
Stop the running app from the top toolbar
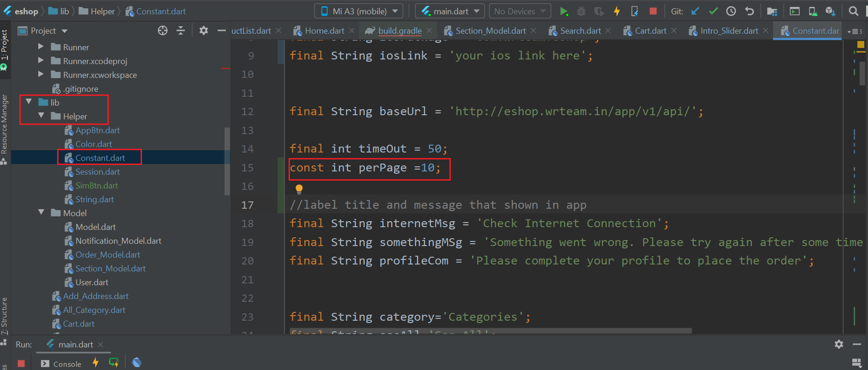tap(653, 12)
